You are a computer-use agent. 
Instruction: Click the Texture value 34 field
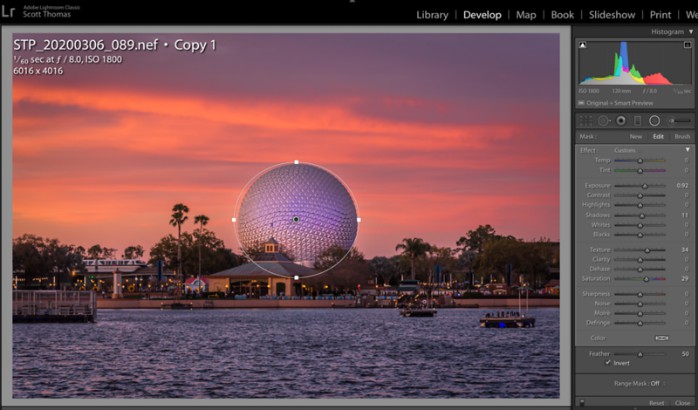685,250
